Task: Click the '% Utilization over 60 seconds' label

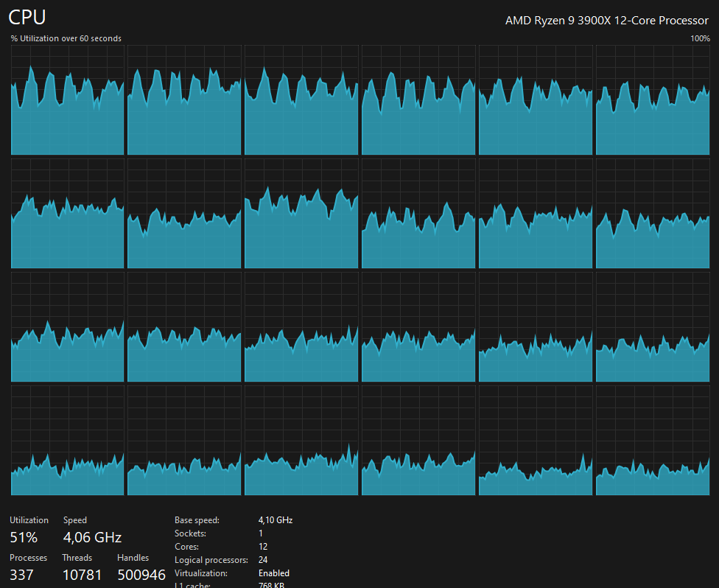Action: (66, 38)
